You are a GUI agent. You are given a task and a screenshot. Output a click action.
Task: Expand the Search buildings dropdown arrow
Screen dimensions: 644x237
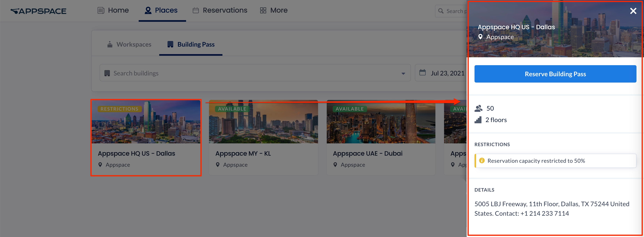[x=403, y=73]
